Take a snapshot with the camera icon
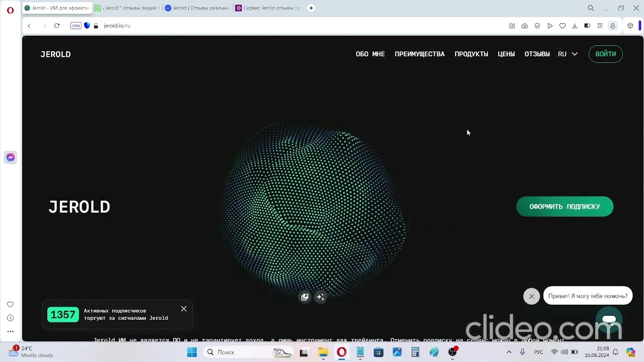 click(x=525, y=26)
